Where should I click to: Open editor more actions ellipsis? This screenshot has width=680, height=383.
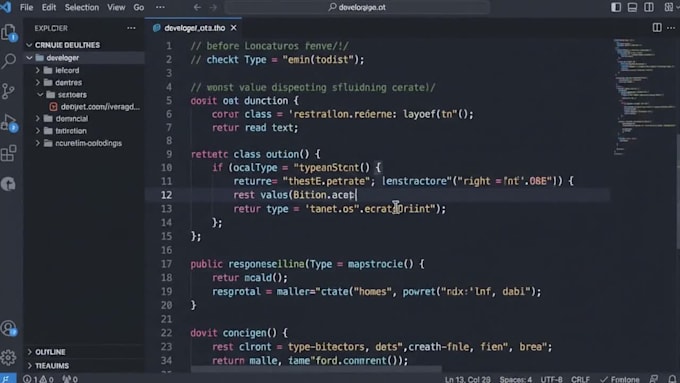click(671, 28)
